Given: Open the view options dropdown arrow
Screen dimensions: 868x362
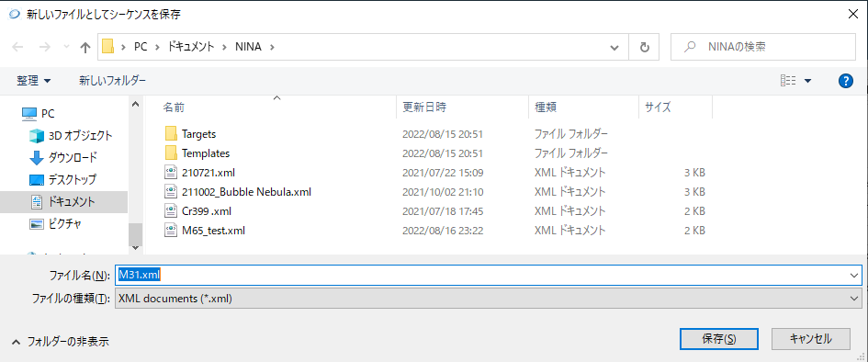Looking at the screenshot, I should click(807, 81).
